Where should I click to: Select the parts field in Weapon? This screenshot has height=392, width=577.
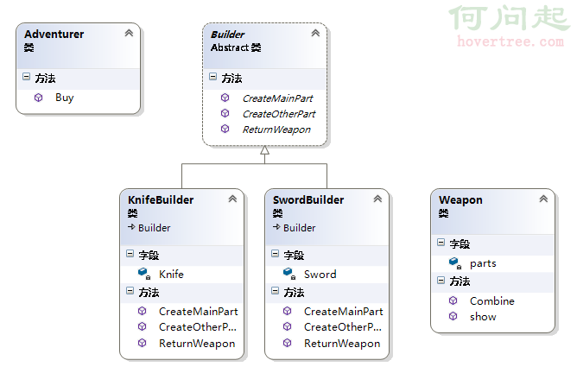coord(483,263)
